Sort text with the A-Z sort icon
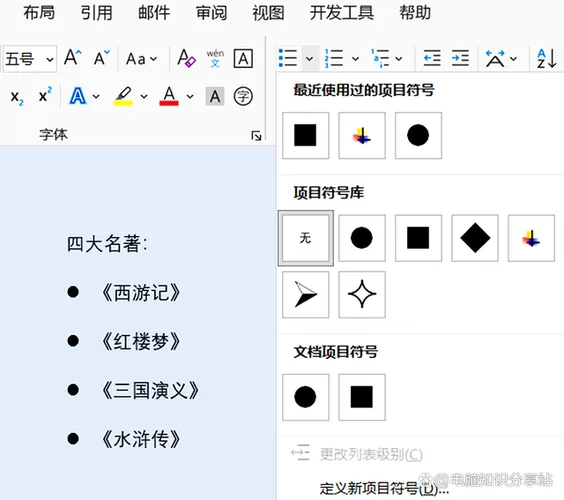The width and height of the screenshot is (564, 500). 547,59
